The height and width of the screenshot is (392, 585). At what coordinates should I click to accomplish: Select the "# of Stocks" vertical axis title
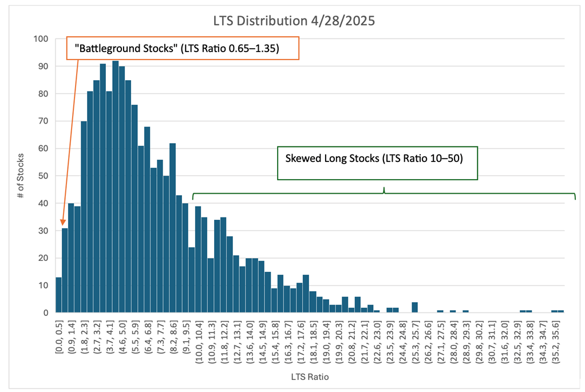click(21, 176)
